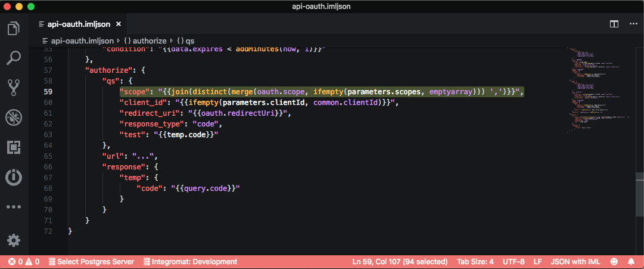Open the Extensions view icon

tap(14, 147)
